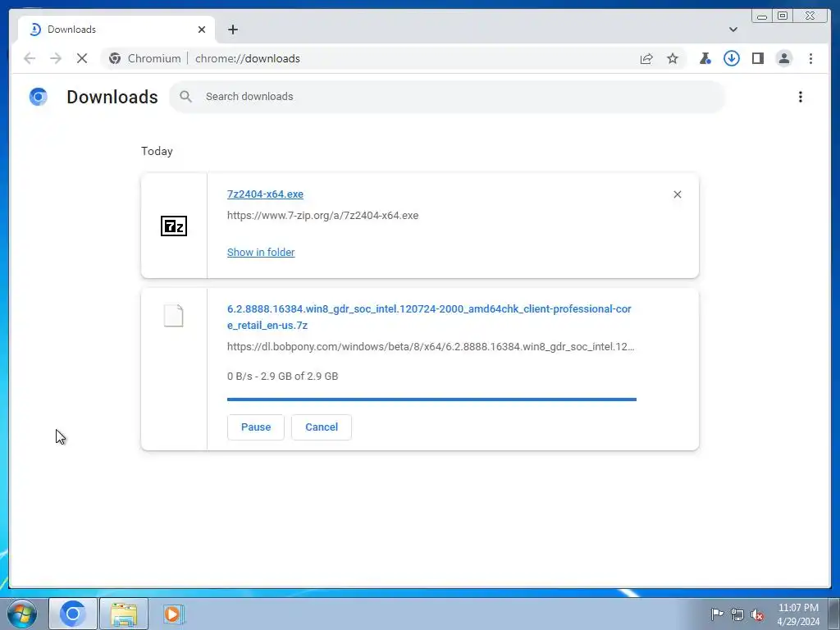Screen dimensions: 840x630
Task: Open Action Center flag tray icon
Action: tap(717, 614)
